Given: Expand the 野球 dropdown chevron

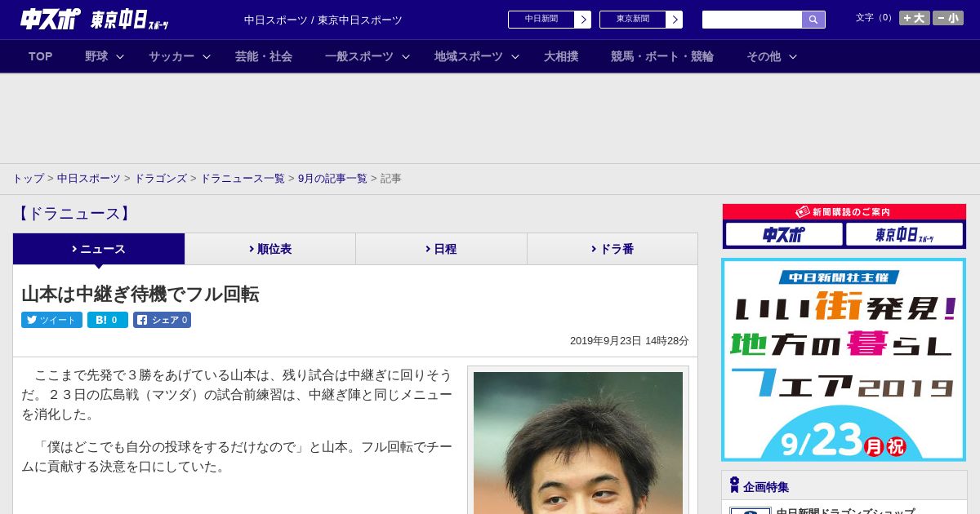Looking at the screenshot, I should tap(120, 56).
